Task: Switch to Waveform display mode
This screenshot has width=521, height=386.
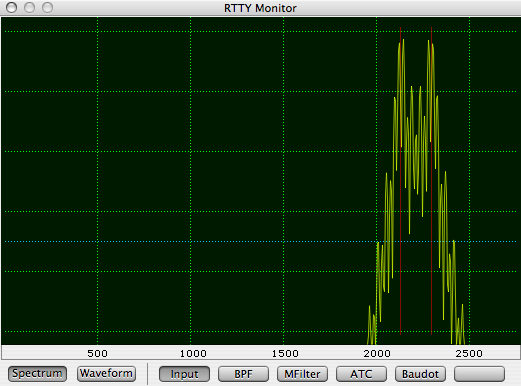Action: (x=106, y=374)
